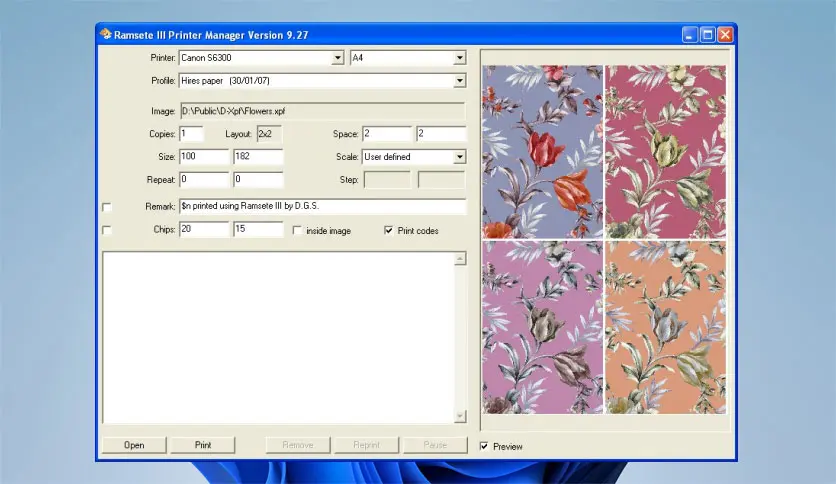The image size is (836, 484).
Task: Click the first greyed Step field
Action: (388, 180)
